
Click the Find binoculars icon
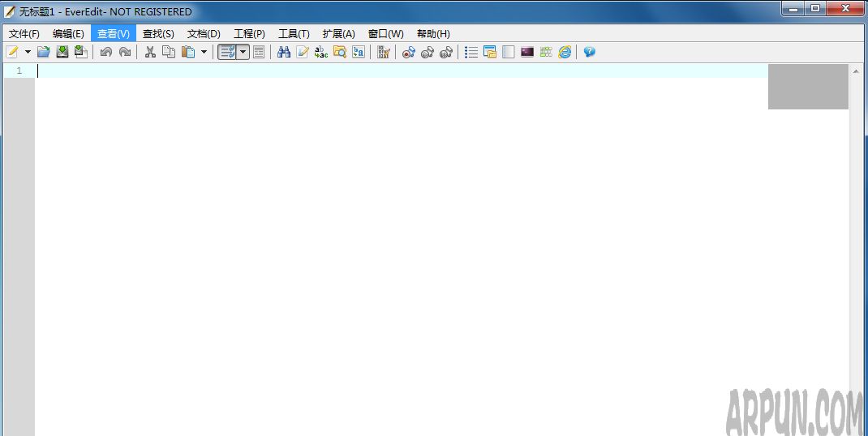coord(283,52)
